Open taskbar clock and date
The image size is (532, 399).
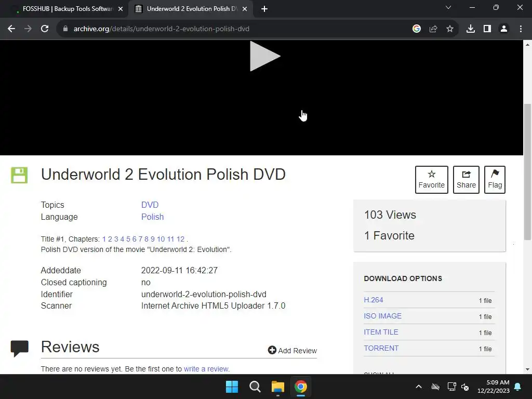pos(494,387)
